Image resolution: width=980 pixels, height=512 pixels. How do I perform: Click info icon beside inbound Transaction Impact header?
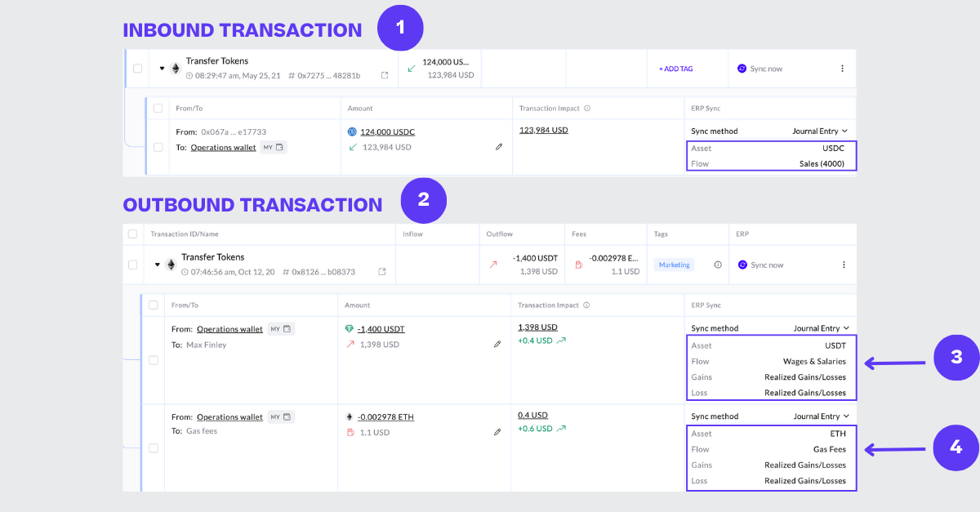tap(587, 108)
